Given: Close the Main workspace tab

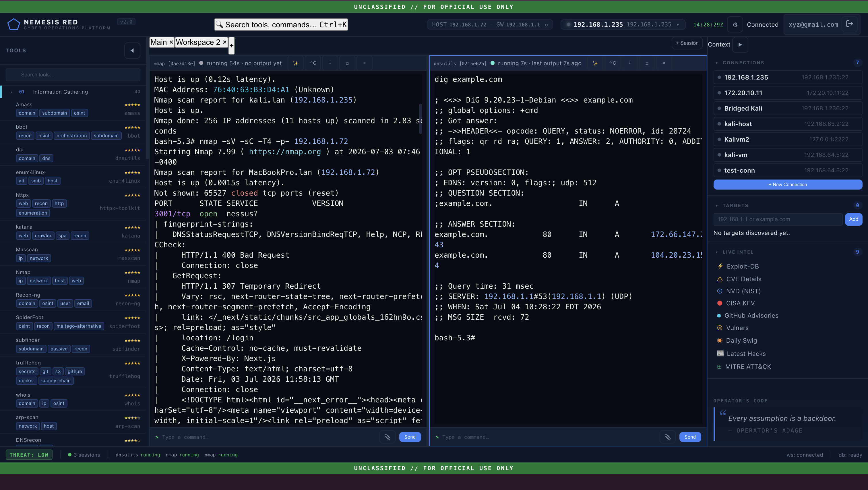Looking at the screenshot, I should coord(171,42).
